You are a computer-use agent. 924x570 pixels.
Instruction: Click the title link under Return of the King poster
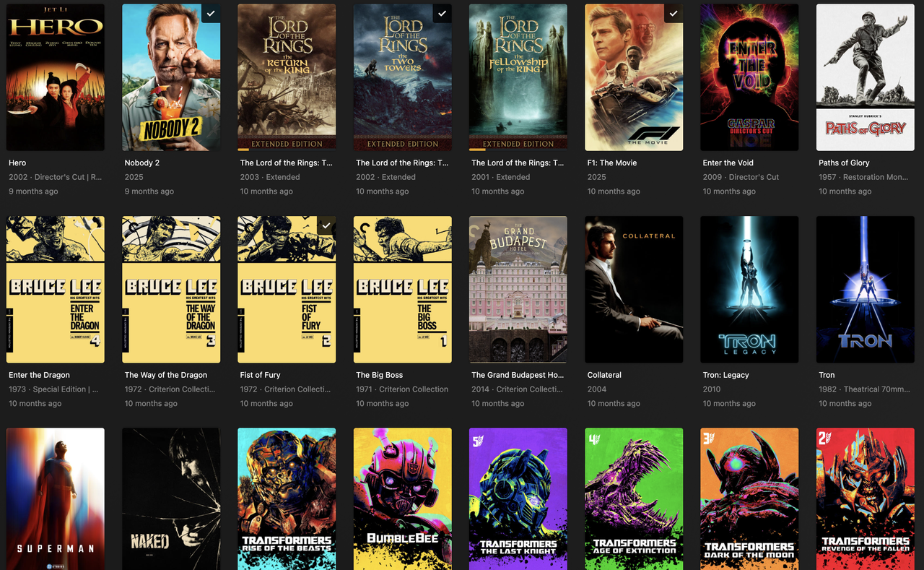pos(287,163)
